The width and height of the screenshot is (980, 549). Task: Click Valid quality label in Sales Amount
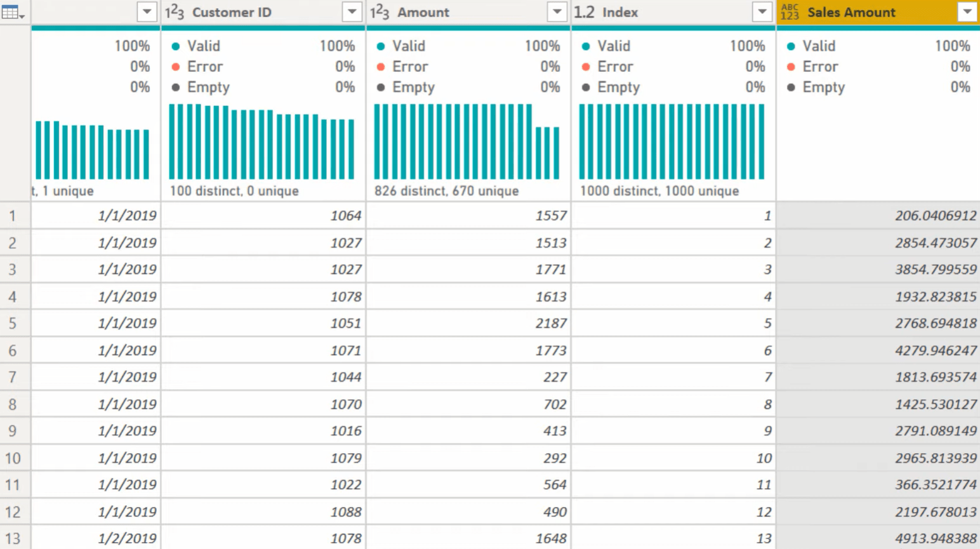pos(819,46)
